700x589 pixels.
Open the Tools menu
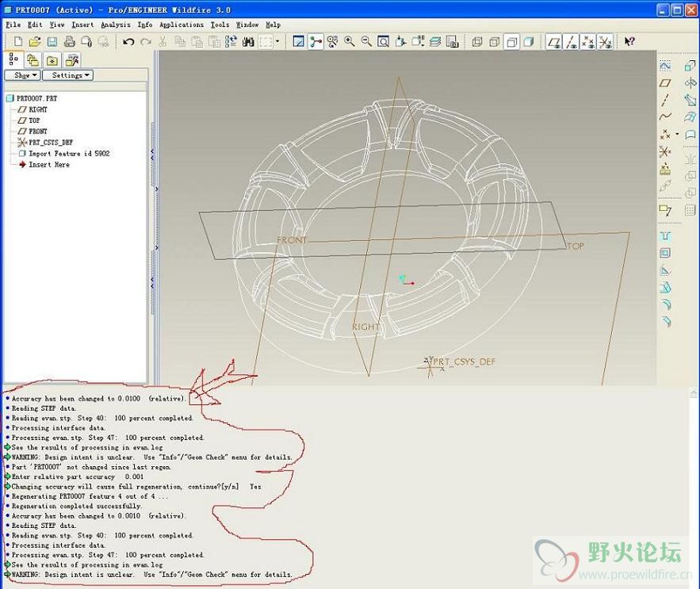pos(220,25)
